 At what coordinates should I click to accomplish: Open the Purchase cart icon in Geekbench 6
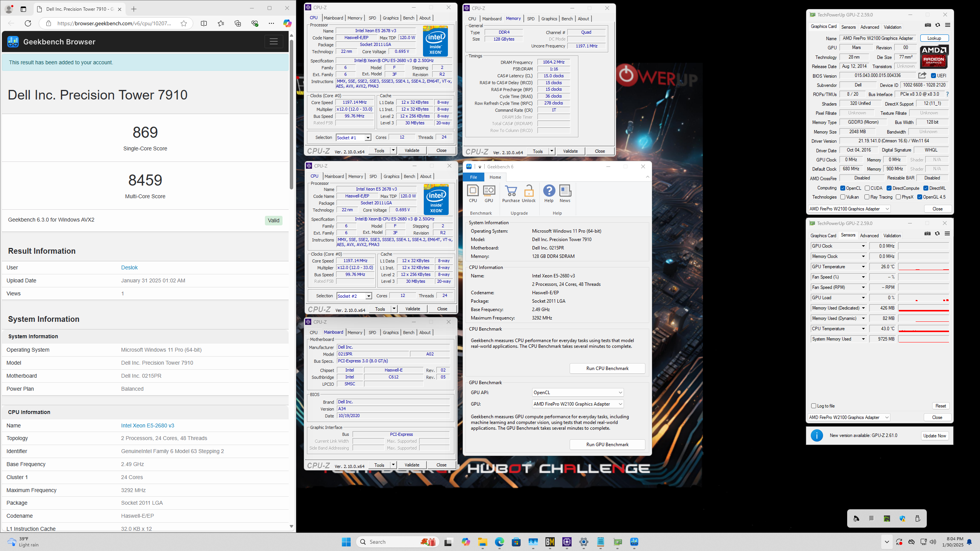pyautogui.click(x=511, y=194)
